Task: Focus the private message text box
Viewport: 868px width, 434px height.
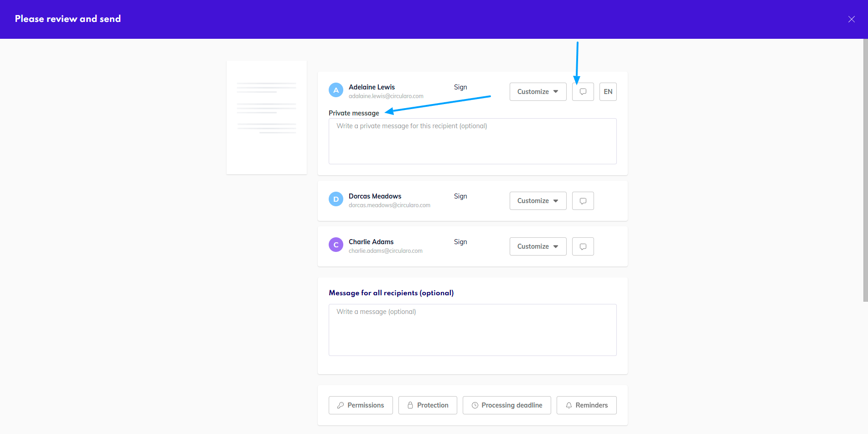Action: [x=472, y=141]
